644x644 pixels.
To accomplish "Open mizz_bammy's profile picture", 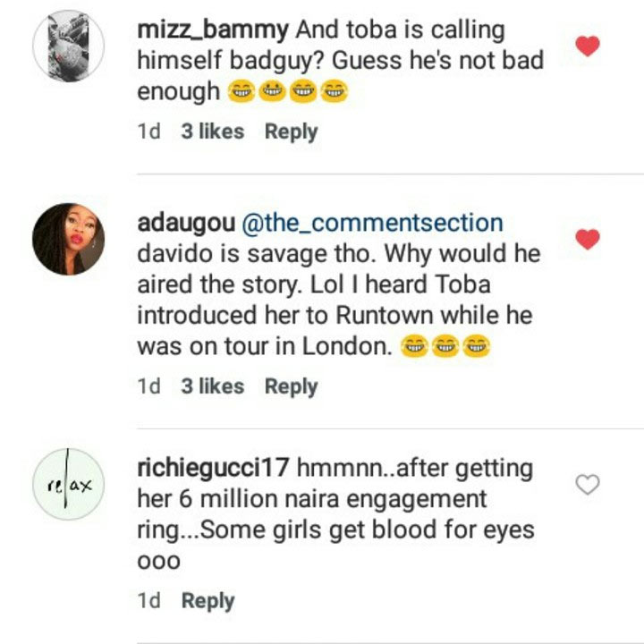I will [68, 46].
